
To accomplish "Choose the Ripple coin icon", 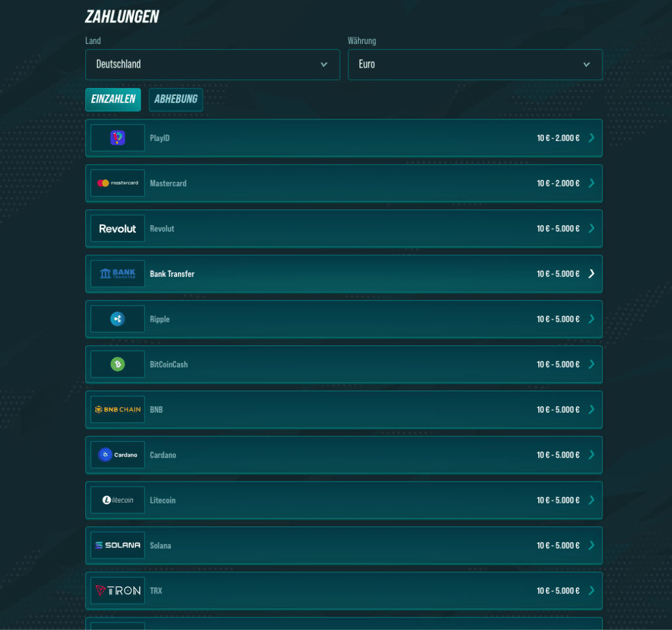I will click(117, 319).
